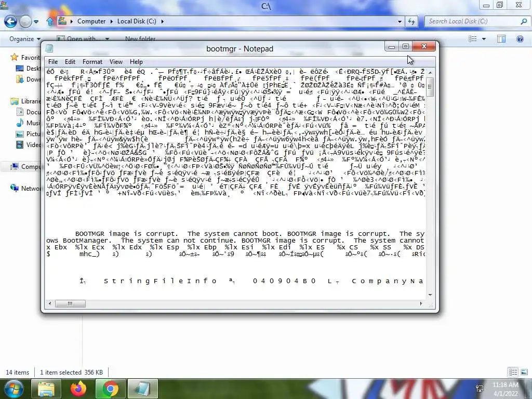The height and width of the screenshot is (399, 532).
Task: Open view options dropdown arrow
Action: (484, 39)
